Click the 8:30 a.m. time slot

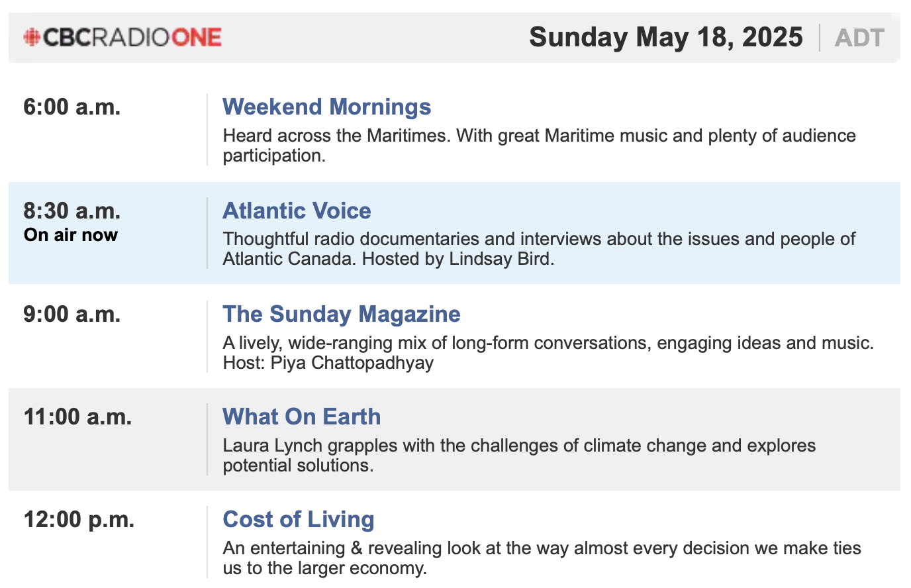(x=72, y=211)
